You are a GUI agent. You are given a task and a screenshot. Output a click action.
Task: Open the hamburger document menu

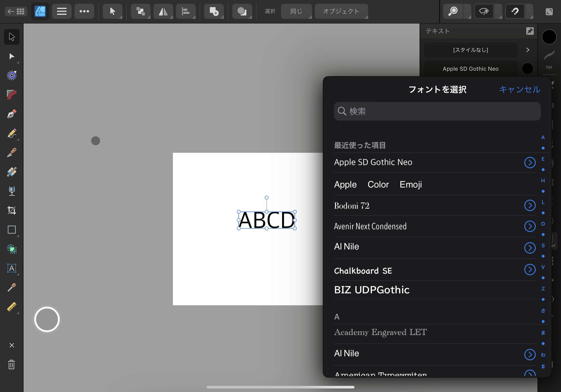click(62, 11)
